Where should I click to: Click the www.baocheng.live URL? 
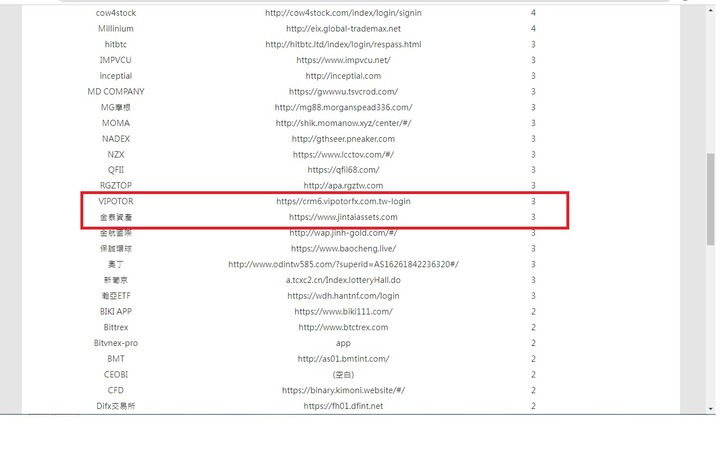pos(343,248)
